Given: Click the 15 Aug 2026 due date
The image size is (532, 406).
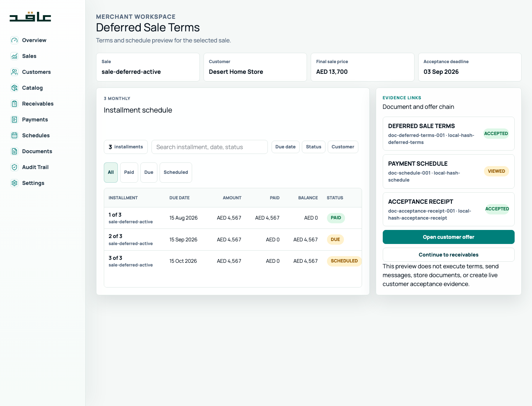Looking at the screenshot, I should coord(184,218).
